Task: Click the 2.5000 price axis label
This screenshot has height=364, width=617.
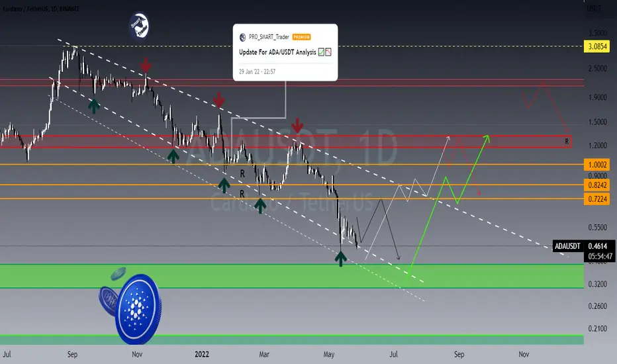Action: [598, 68]
